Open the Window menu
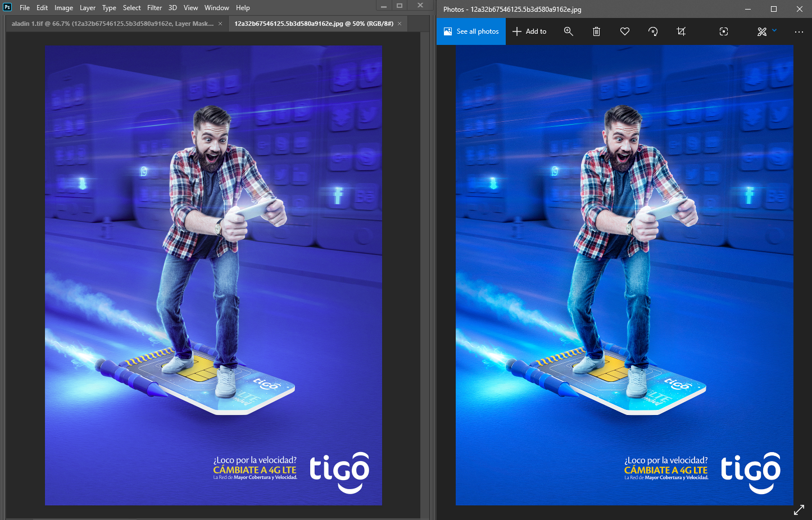This screenshot has width=812, height=520. click(x=216, y=8)
